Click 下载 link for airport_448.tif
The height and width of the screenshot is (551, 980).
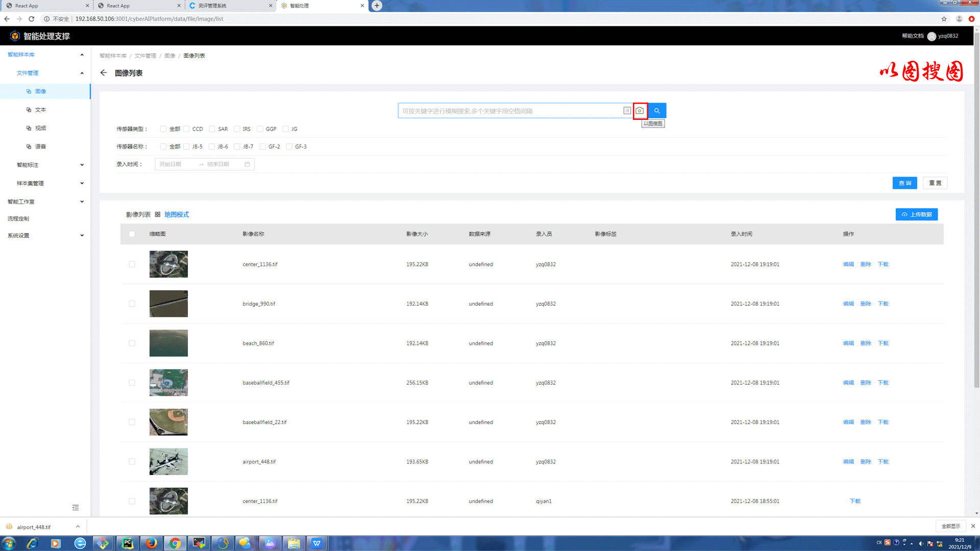coord(883,462)
